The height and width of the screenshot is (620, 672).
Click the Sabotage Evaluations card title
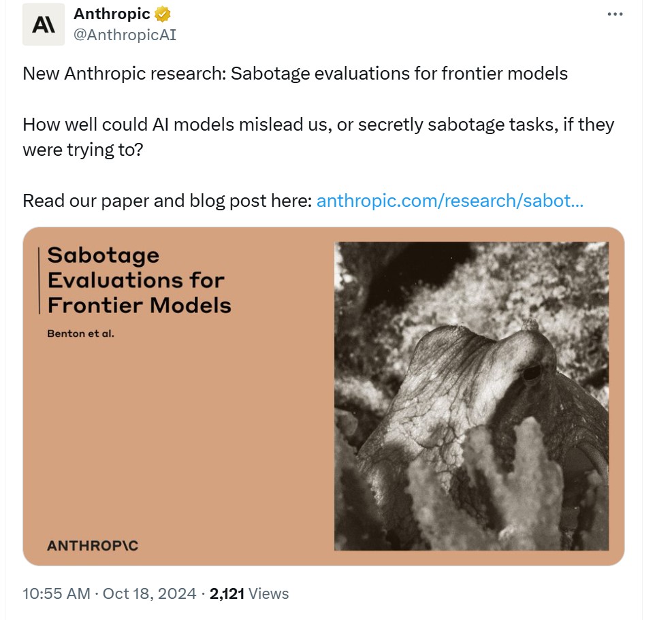click(140, 280)
